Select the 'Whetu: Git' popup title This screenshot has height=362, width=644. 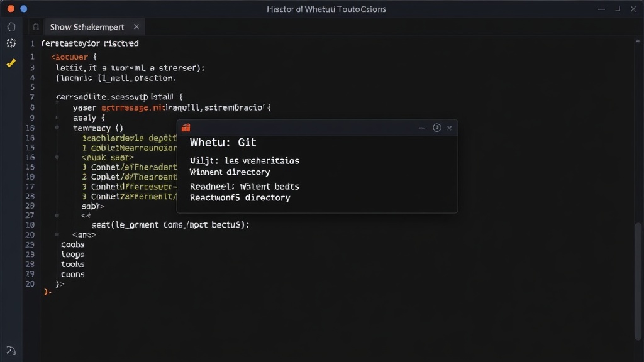coord(223,143)
